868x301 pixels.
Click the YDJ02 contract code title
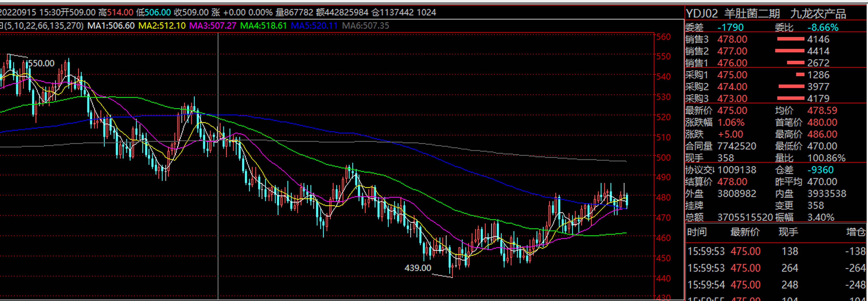[x=702, y=14]
